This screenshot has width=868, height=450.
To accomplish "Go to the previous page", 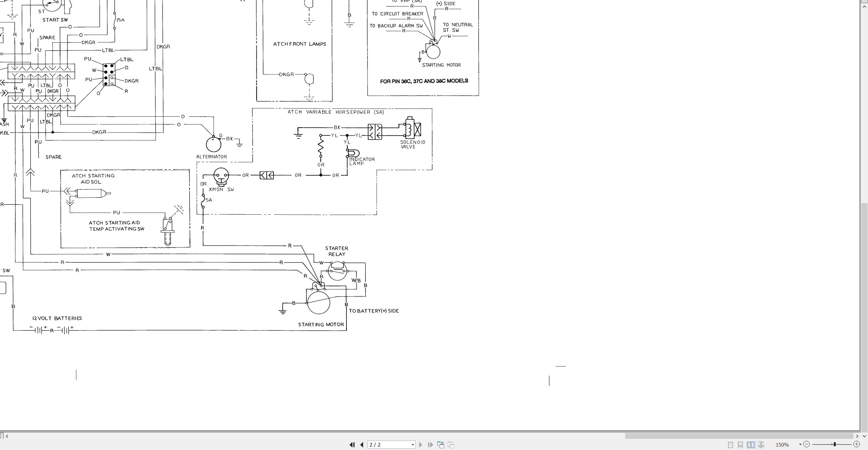I will pos(362,445).
